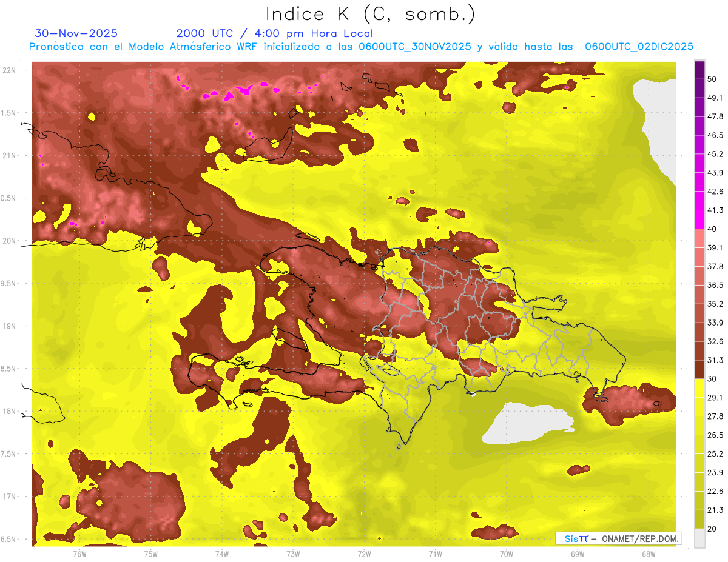Click the 'Pronóstico con el Modelo Atmósferico WRF' line

(x=361, y=47)
